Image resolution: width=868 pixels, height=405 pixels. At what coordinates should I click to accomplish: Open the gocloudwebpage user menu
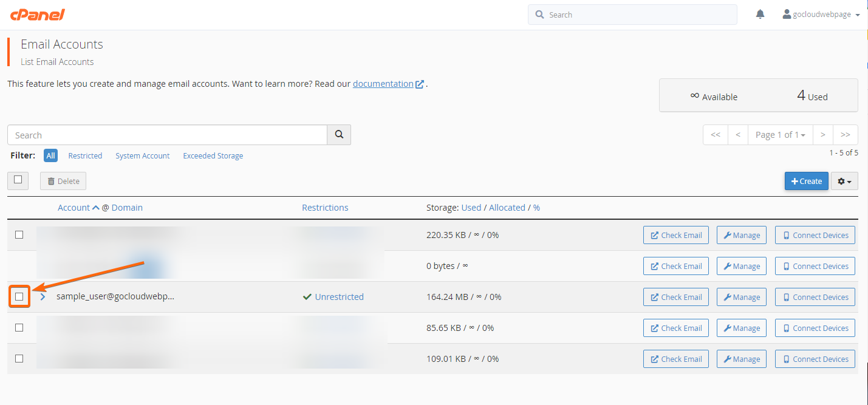click(821, 15)
